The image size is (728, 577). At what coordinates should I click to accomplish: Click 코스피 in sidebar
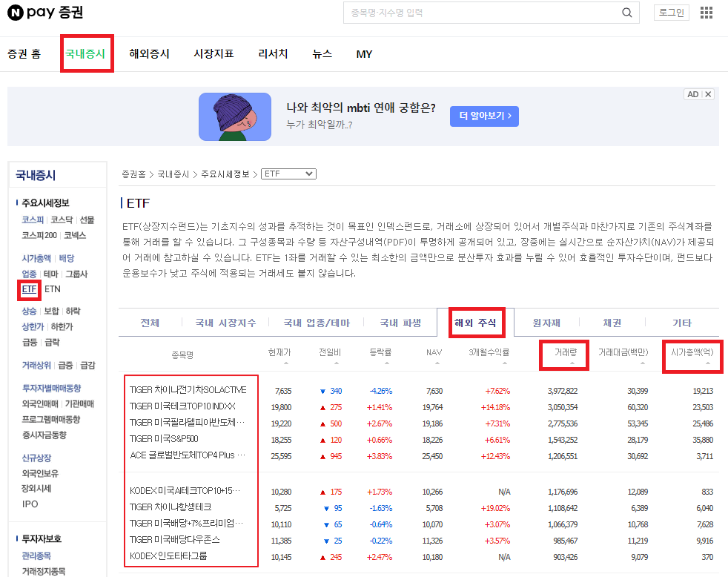pyautogui.click(x=33, y=220)
